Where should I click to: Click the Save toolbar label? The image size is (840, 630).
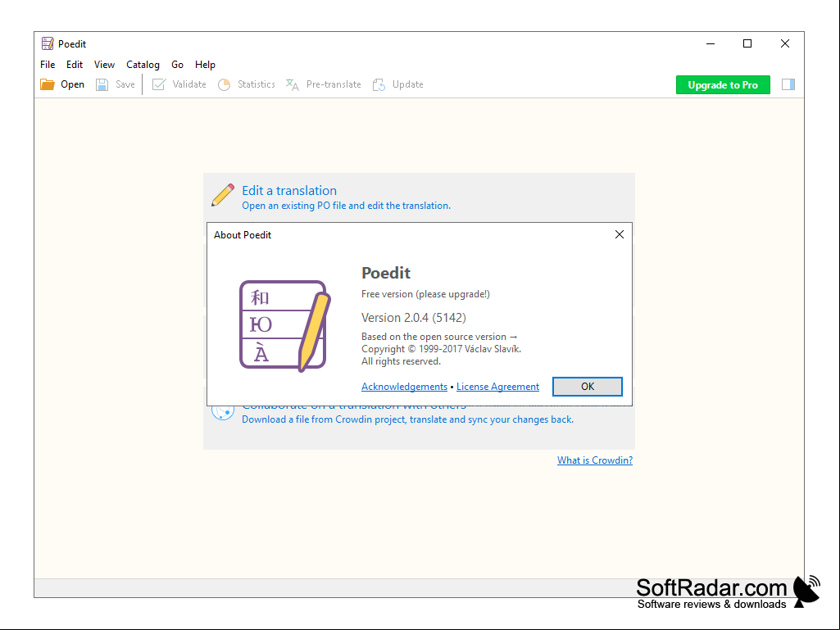(x=125, y=84)
